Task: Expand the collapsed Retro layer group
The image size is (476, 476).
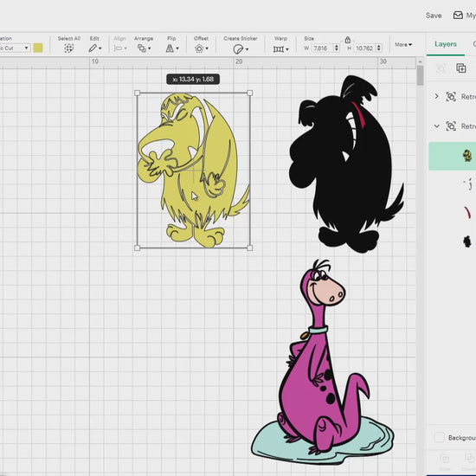Action: (436, 97)
